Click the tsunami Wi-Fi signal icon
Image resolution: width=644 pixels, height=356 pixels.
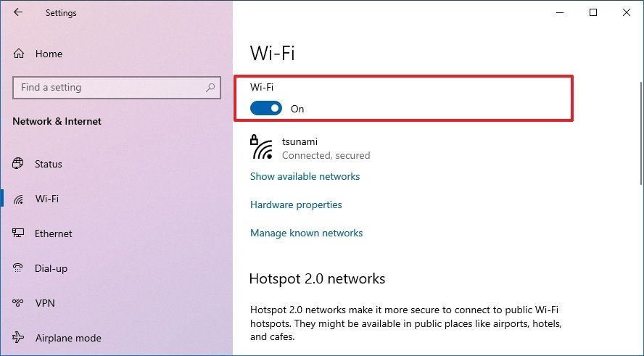click(x=262, y=148)
